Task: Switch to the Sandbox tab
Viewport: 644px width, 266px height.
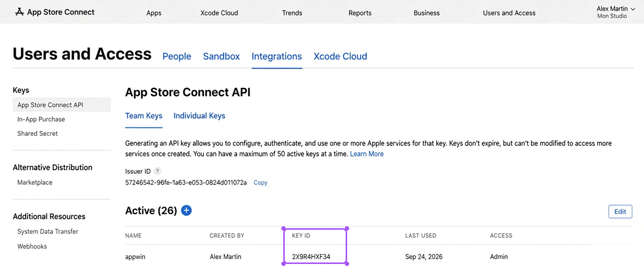Action: 221,56
